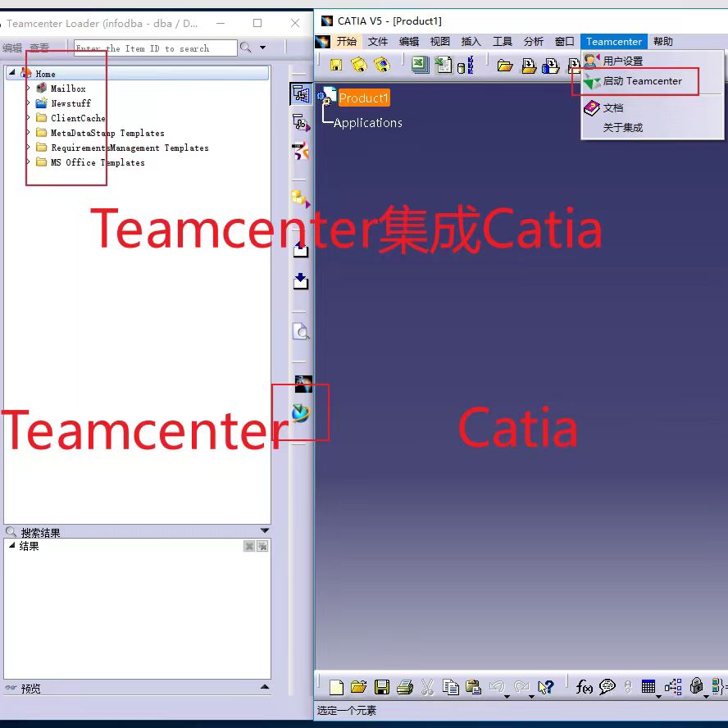Viewport: 728px width, 728px height.
Task: Click the globe icon in the vertical toolbar
Action: (301, 414)
